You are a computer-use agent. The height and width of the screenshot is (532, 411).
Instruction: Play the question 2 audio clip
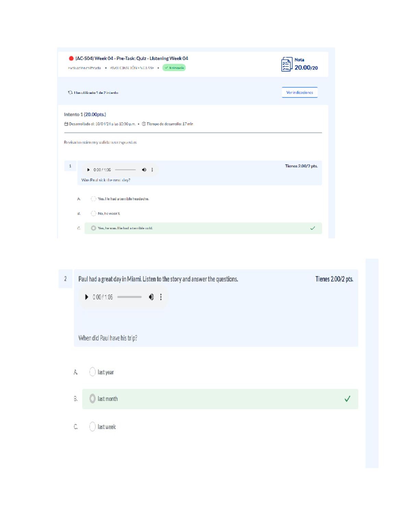[x=87, y=297]
